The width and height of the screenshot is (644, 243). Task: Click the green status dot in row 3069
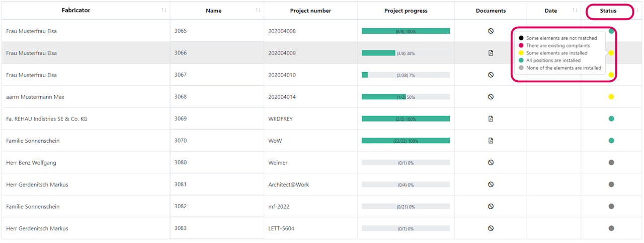coord(611,119)
